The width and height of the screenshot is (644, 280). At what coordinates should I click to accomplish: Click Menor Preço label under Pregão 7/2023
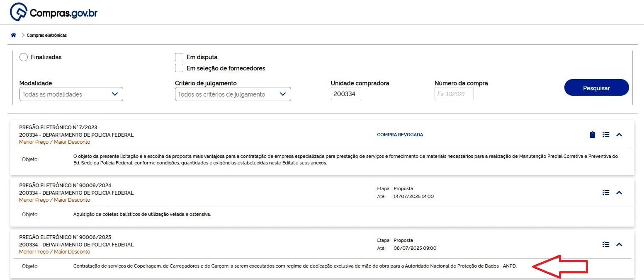[x=55, y=142]
